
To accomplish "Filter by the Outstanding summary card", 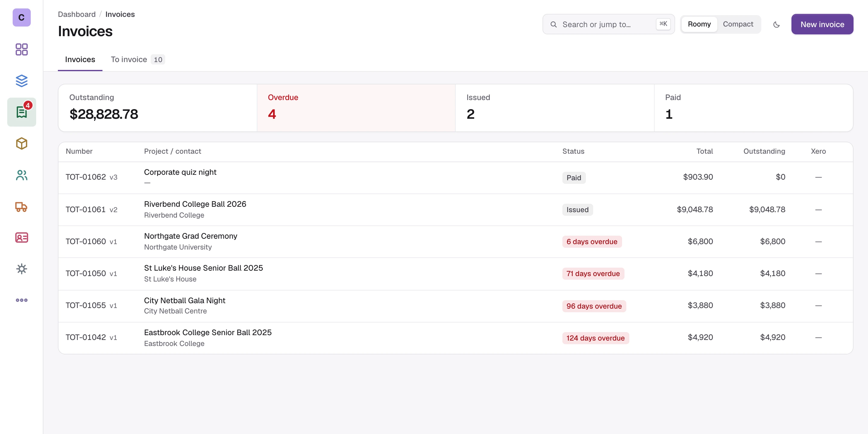I will [x=158, y=108].
